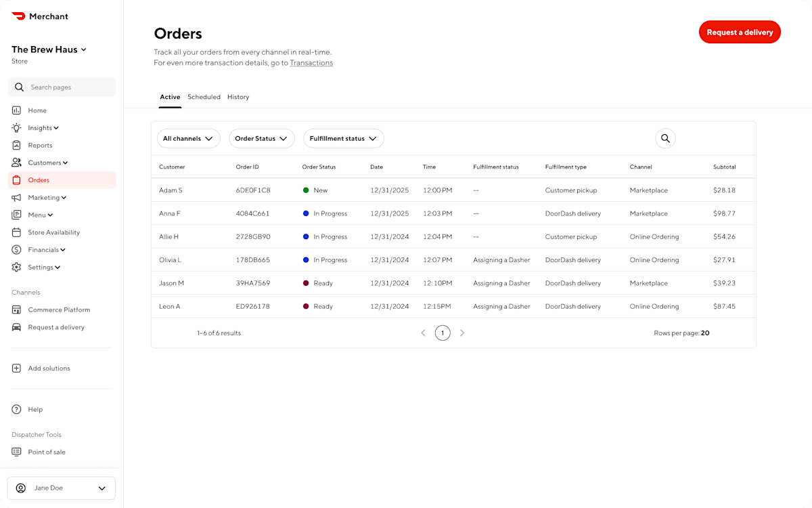This screenshot has height=508, width=812.
Task: Select the Insights icon in the sidebar
Action: (x=16, y=127)
